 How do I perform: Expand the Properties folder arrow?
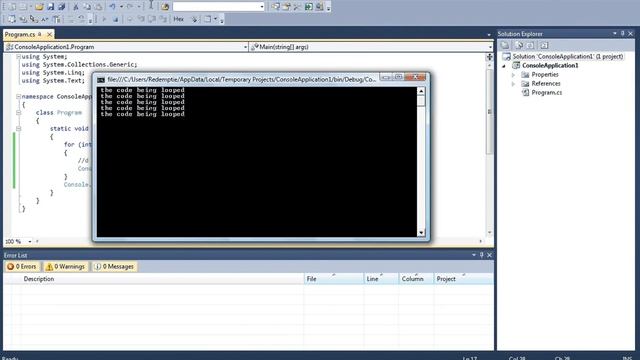coord(513,75)
